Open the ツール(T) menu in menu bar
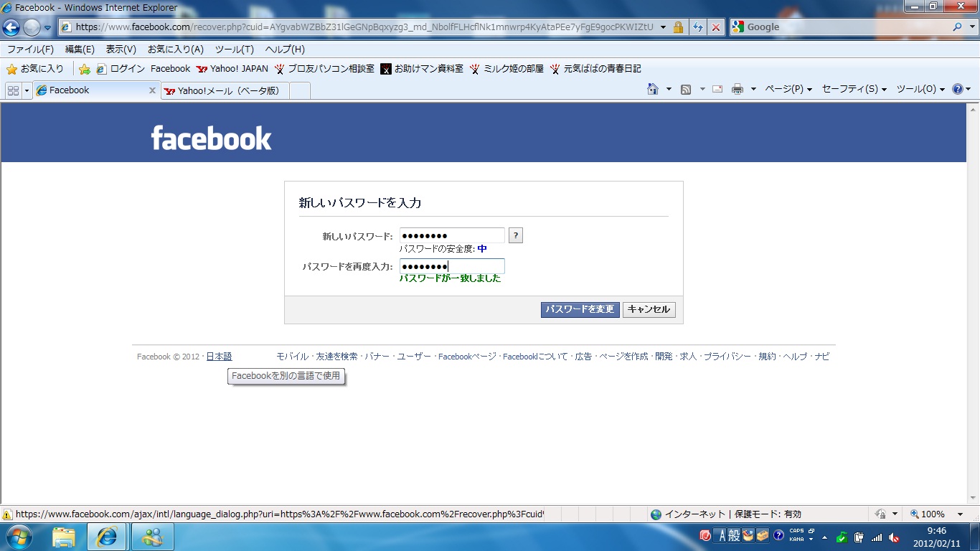Screen dimensions: 980x551 coord(235,50)
